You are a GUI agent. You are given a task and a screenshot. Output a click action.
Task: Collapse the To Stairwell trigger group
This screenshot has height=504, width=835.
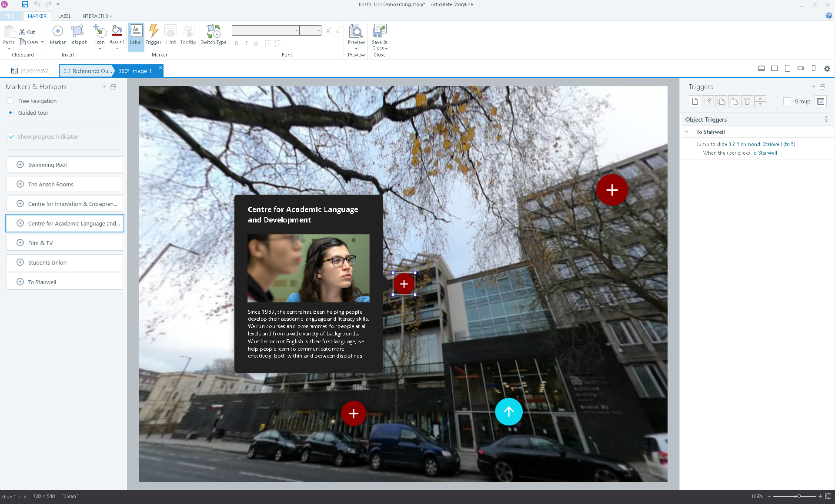tap(687, 132)
